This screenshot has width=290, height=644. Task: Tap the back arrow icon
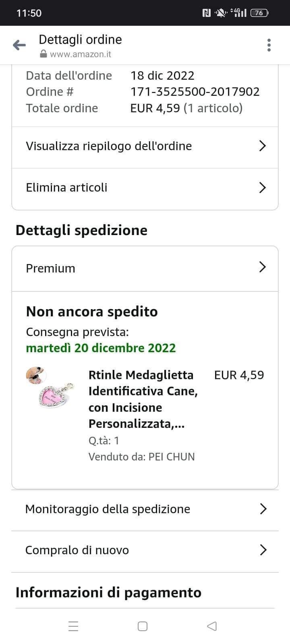[19, 45]
